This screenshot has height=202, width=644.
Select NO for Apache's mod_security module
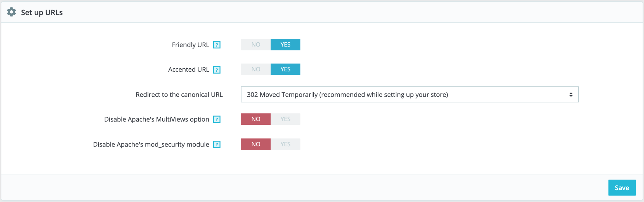coord(255,144)
